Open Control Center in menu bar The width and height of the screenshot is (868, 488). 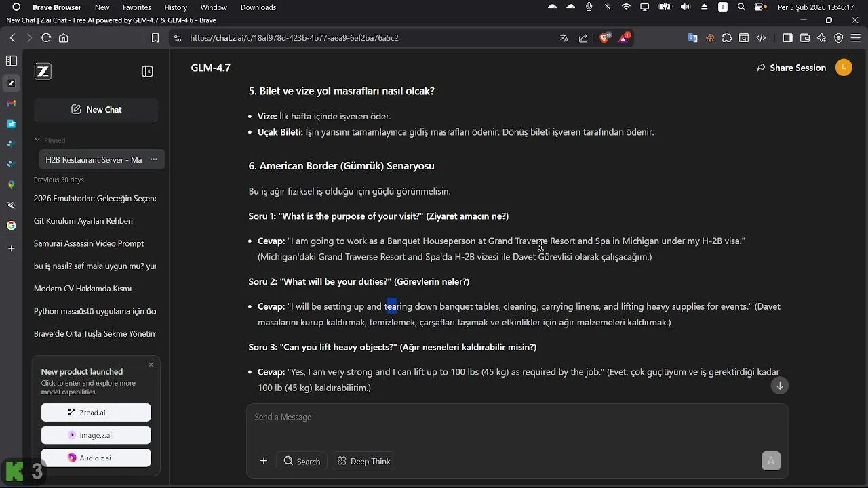pos(760,7)
